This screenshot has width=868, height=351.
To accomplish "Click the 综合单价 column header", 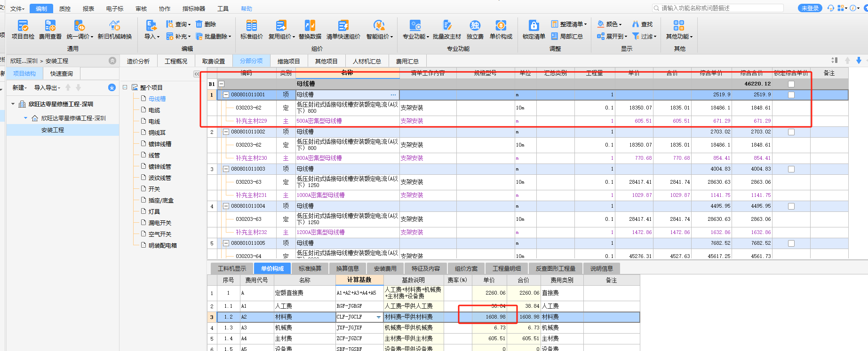I will point(711,73).
